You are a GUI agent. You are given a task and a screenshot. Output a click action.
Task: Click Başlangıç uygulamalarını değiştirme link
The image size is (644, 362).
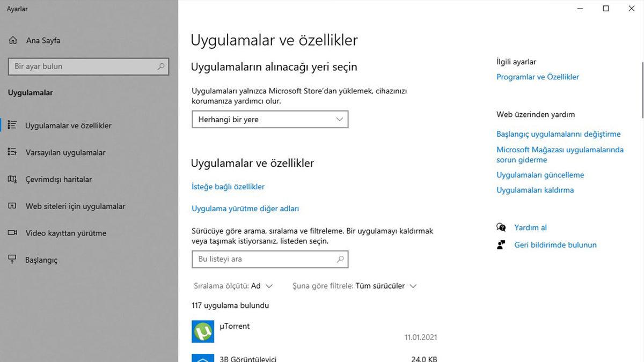(558, 134)
